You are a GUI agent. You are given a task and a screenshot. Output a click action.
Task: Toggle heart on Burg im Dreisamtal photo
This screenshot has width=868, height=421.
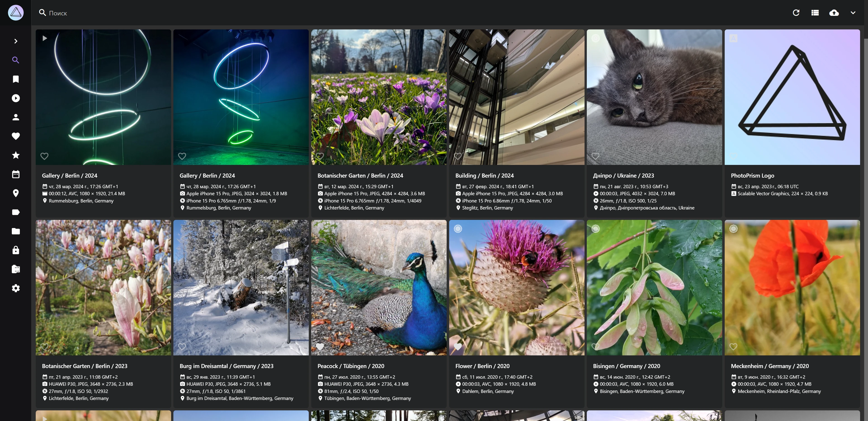click(x=182, y=346)
